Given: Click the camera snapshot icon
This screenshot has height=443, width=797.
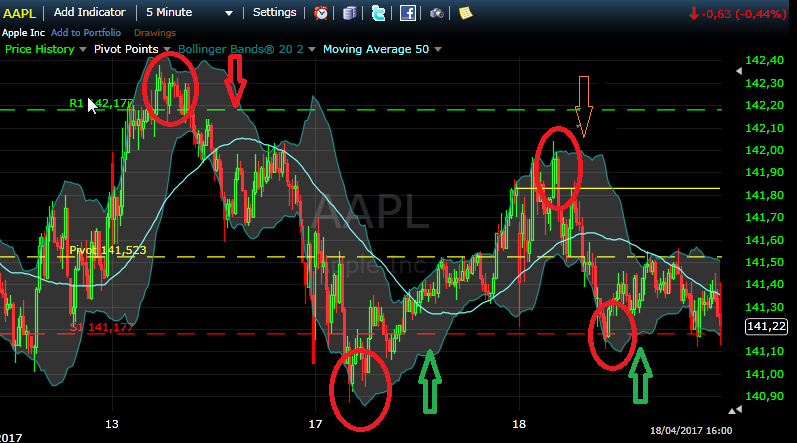Looking at the screenshot, I should [x=437, y=13].
